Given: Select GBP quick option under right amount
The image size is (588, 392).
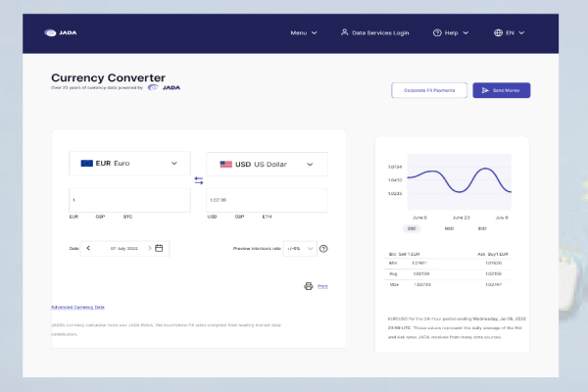Looking at the screenshot, I should tap(240, 217).
